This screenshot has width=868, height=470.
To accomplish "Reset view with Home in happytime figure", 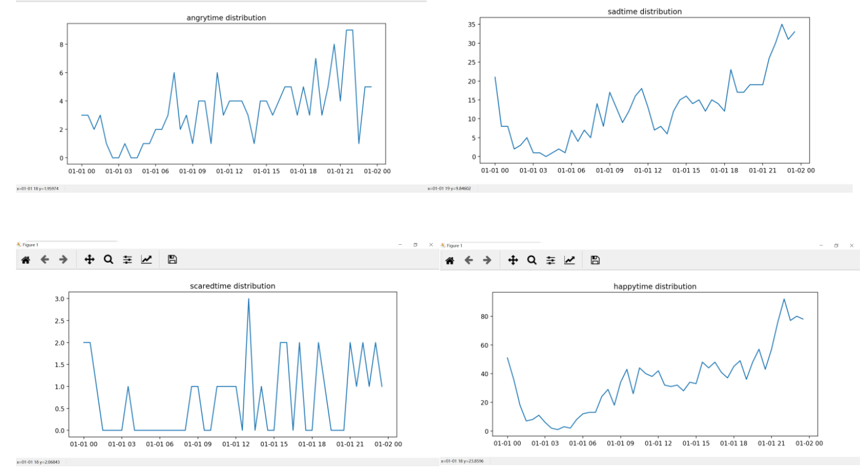I will pyautogui.click(x=449, y=260).
